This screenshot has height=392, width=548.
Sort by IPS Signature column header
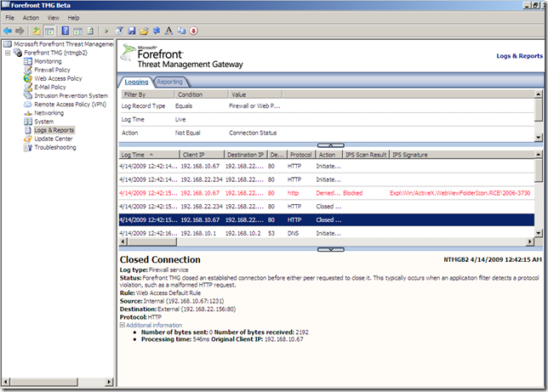pyautogui.click(x=461, y=155)
